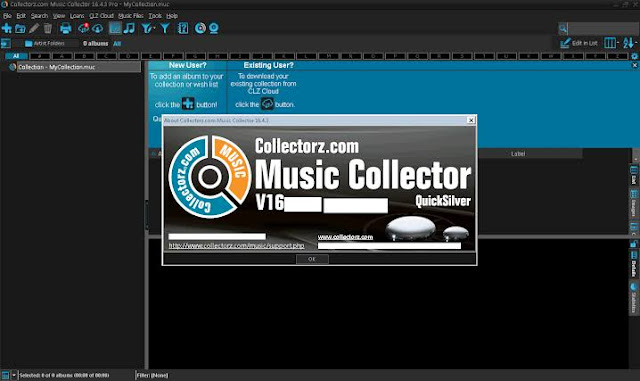Click the Add Albums plus icon
This screenshot has height=381, width=640.
[x=7, y=28]
